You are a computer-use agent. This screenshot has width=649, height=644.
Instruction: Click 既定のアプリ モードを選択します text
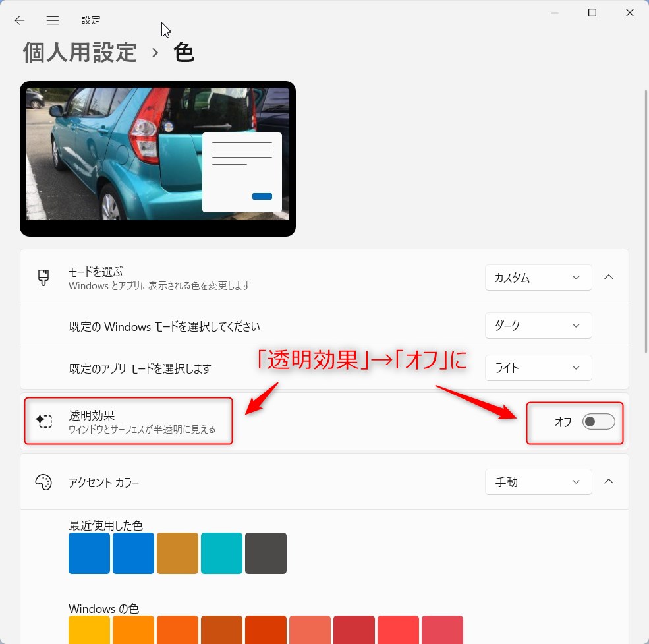tap(140, 368)
